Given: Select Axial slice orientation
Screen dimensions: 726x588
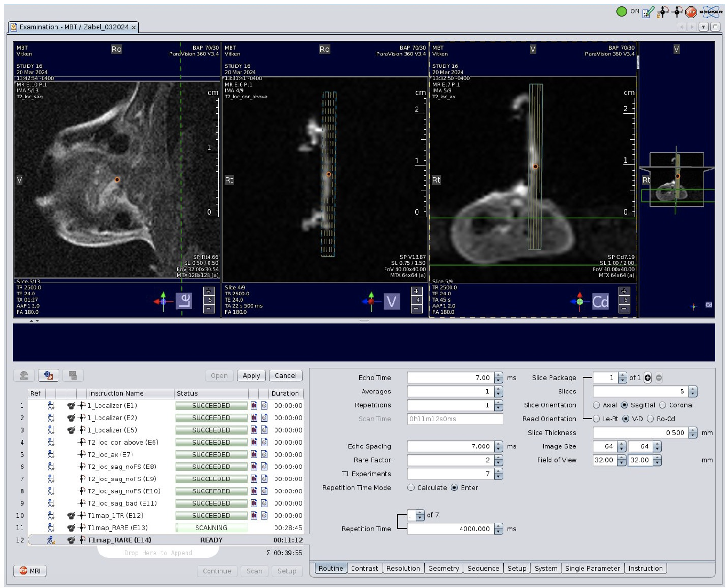Looking at the screenshot, I should tap(596, 405).
